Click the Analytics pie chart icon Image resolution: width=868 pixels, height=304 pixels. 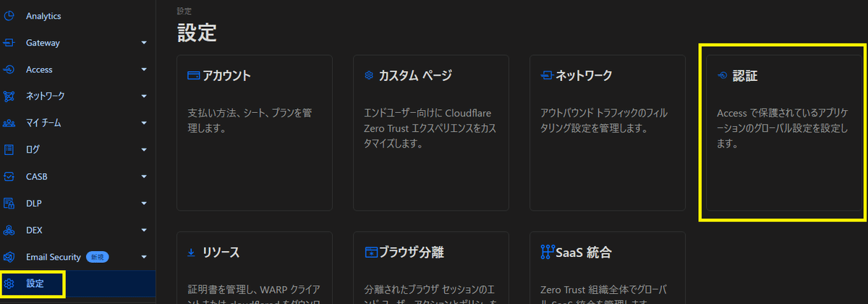point(9,15)
